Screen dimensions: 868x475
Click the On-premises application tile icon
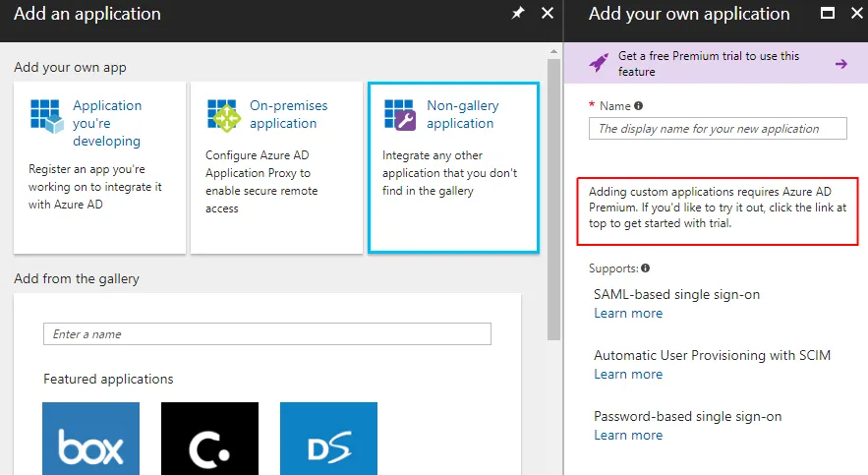[x=224, y=116]
